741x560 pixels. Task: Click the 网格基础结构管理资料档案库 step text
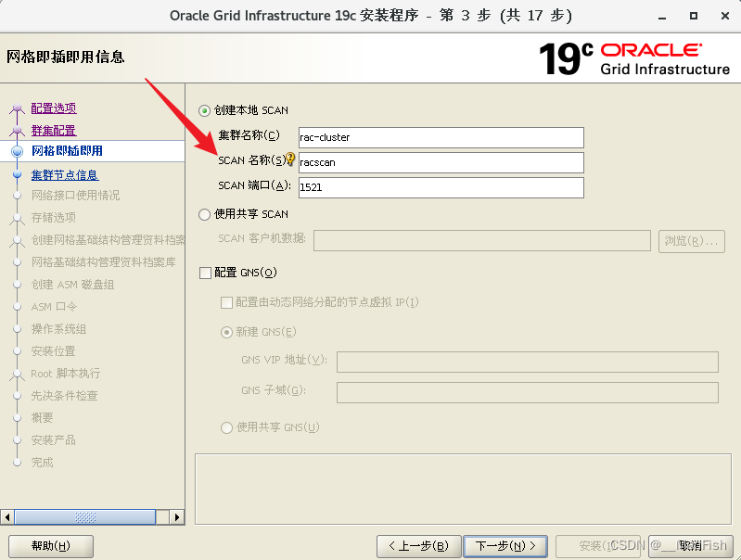[x=104, y=262]
